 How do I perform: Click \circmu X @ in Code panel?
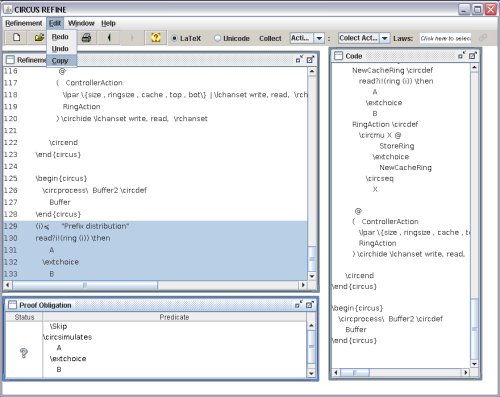[x=380, y=135]
